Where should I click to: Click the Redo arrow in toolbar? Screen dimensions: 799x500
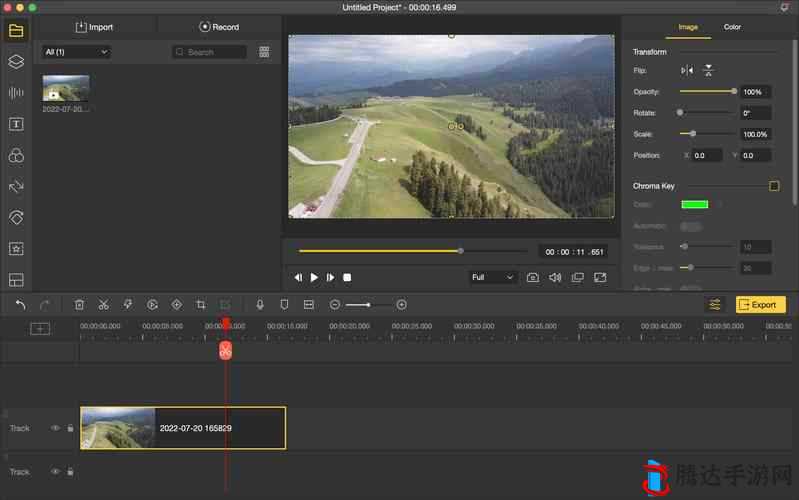pyautogui.click(x=44, y=305)
